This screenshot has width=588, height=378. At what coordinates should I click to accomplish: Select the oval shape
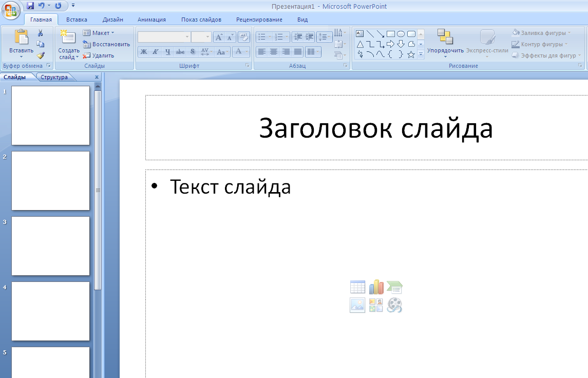click(401, 34)
